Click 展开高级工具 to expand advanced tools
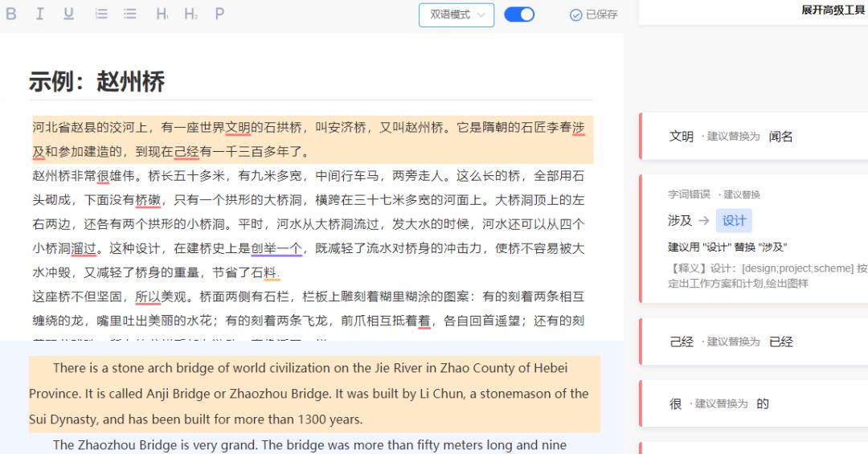This screenshot has height=454, width=868. pos(833,10)
